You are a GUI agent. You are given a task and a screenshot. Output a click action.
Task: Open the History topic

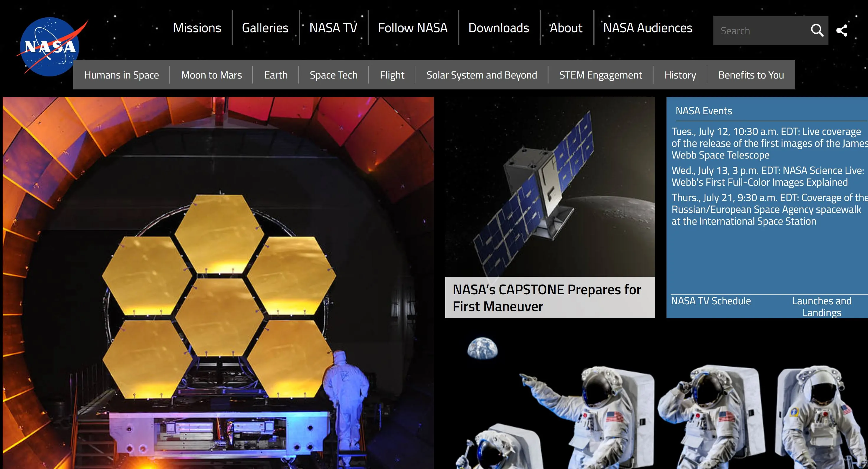pyautogui.click(x=680, y=75)
